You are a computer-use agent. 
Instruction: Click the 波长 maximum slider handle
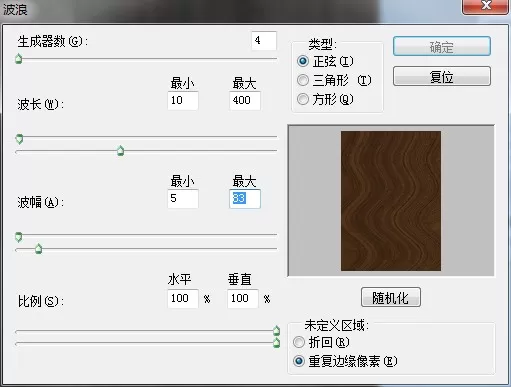click(x=121, y=151)
